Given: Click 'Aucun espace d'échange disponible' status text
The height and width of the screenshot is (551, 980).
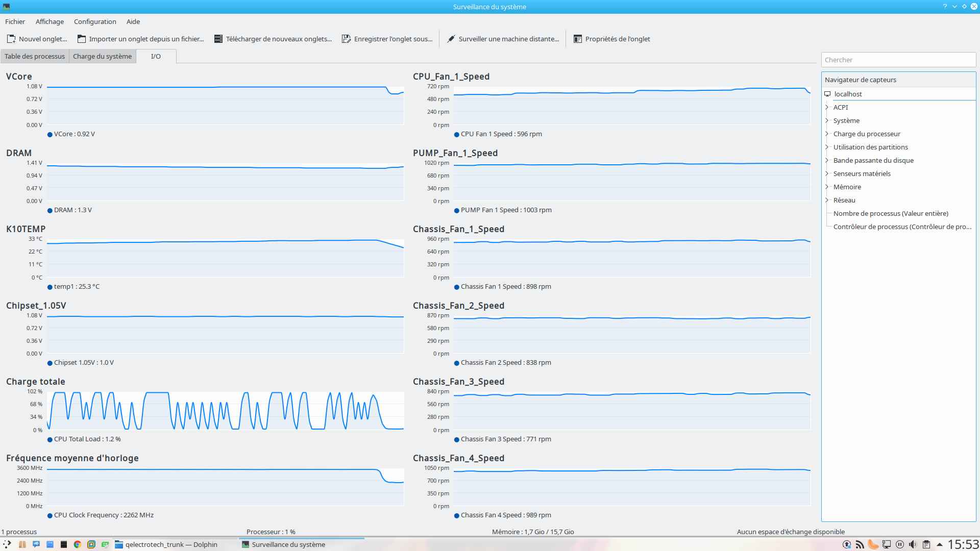Looking at the screenshot, I should (791, 532).
